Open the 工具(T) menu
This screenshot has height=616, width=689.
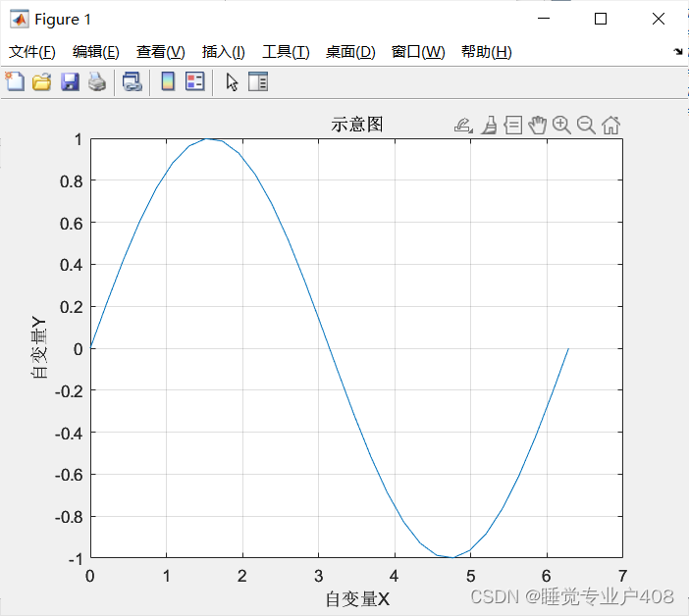(286, 52)
